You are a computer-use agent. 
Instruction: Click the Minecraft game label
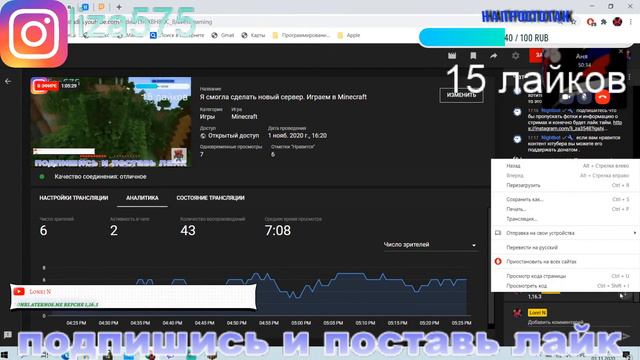[x=244, y=117]
